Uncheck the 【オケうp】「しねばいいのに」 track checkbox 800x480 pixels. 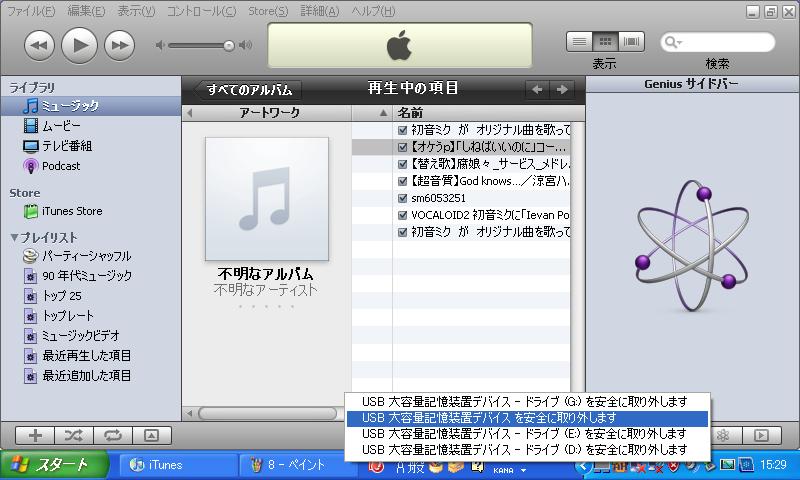point(402,147)
